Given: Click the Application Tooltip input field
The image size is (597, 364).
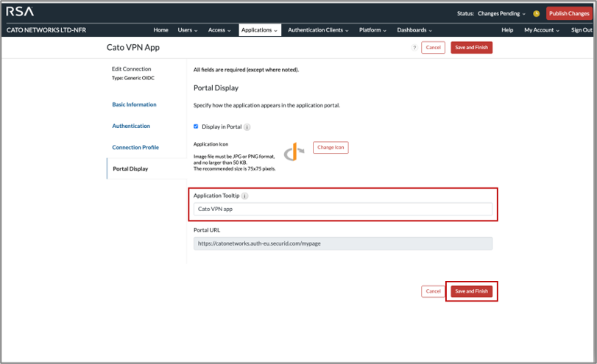Looking at the screenshot, I should 342,209.
